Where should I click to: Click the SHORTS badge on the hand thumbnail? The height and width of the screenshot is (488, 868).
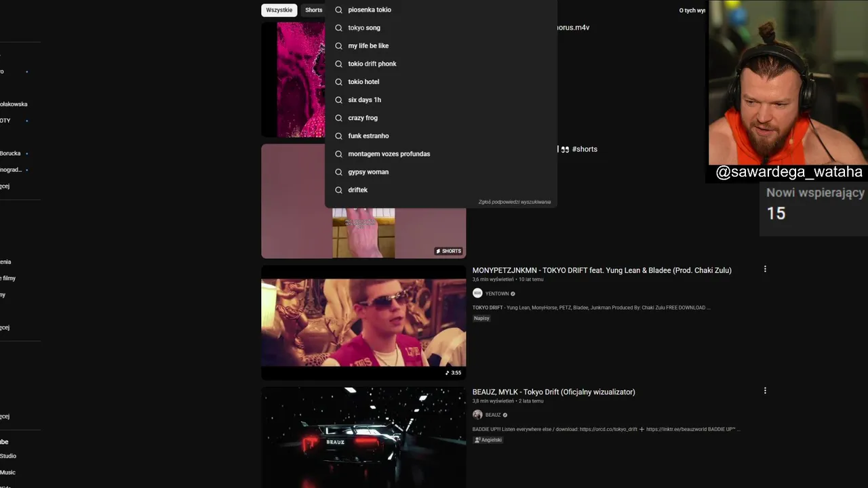(448, 251)
